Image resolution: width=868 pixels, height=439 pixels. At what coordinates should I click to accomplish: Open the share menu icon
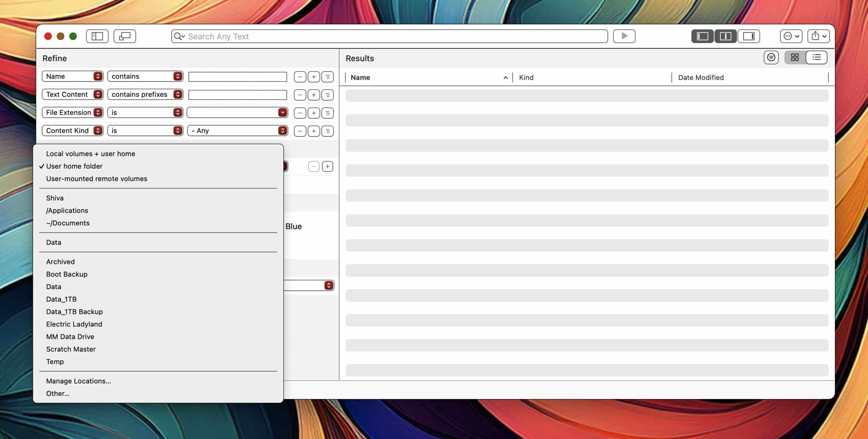818,36
